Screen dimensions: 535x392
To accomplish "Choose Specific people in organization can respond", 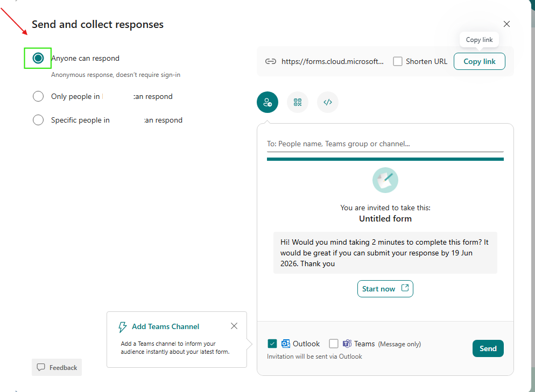I will coord(38,120).
